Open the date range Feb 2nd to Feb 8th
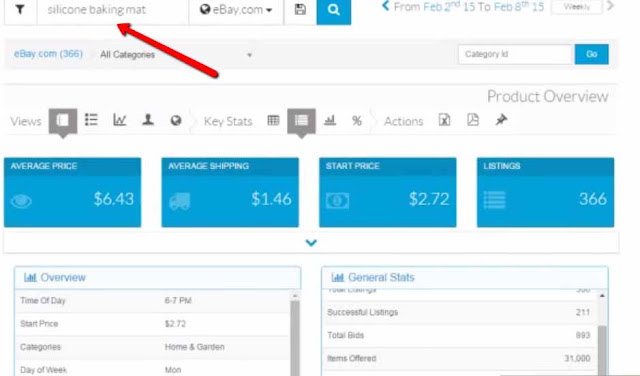 pyautogui.click(x=469, y=7)
